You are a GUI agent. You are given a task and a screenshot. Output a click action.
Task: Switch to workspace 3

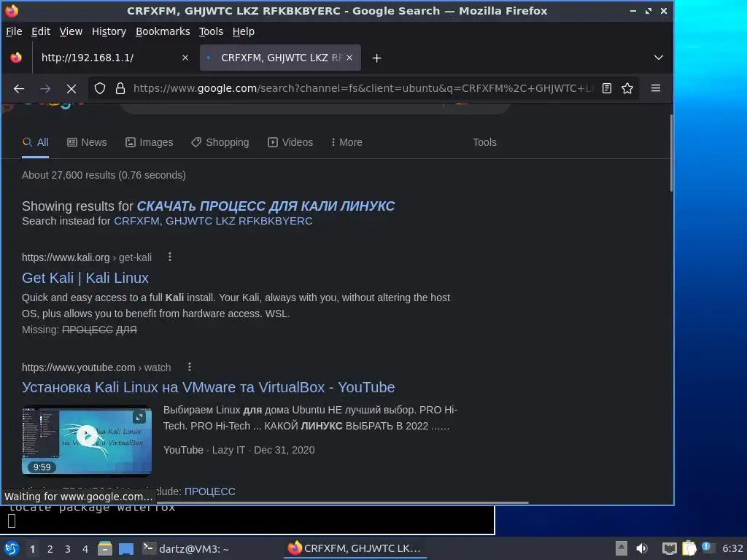[68, 549]
